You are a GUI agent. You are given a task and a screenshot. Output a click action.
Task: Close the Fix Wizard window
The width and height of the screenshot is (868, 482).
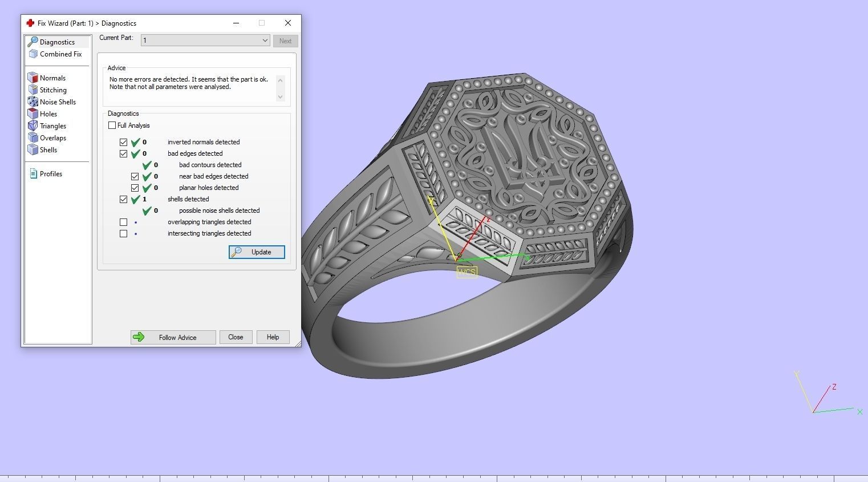pos(288,23)
